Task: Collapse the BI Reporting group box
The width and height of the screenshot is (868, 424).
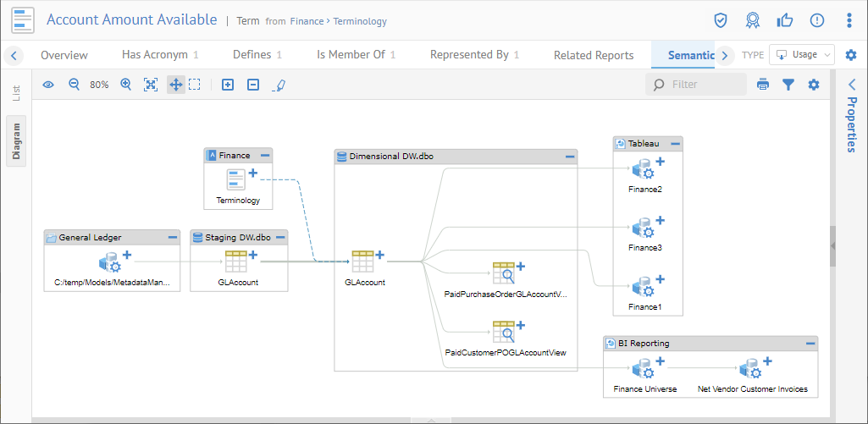Action: pyautogui.click(x=810, y=344)
